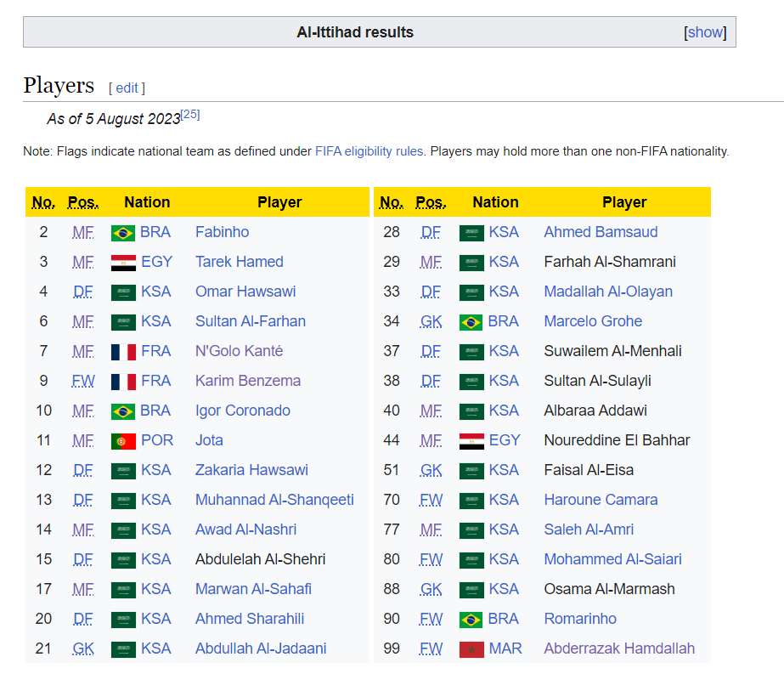
Task: Click EGY nation link in Tarek Hamed row
Action: pos(156,262)
